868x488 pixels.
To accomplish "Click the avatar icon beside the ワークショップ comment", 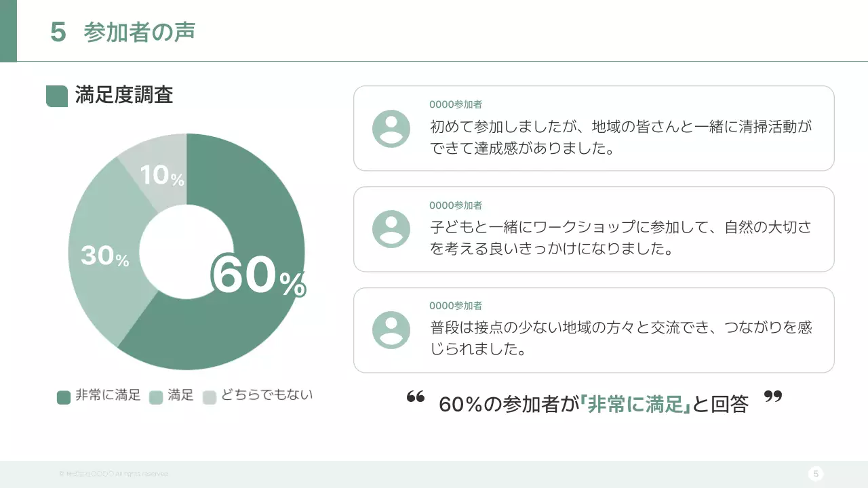I will pyautogui.click(x=391, y=229).
